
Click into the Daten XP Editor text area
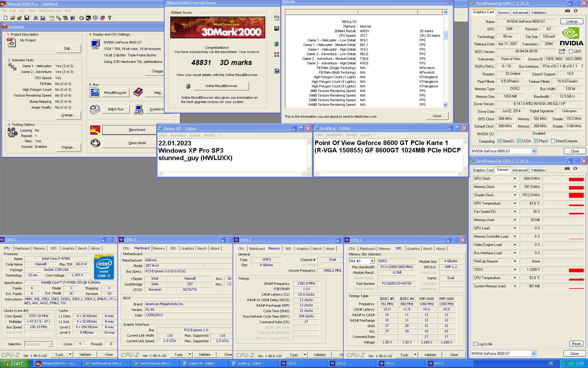tap(232, 155)
